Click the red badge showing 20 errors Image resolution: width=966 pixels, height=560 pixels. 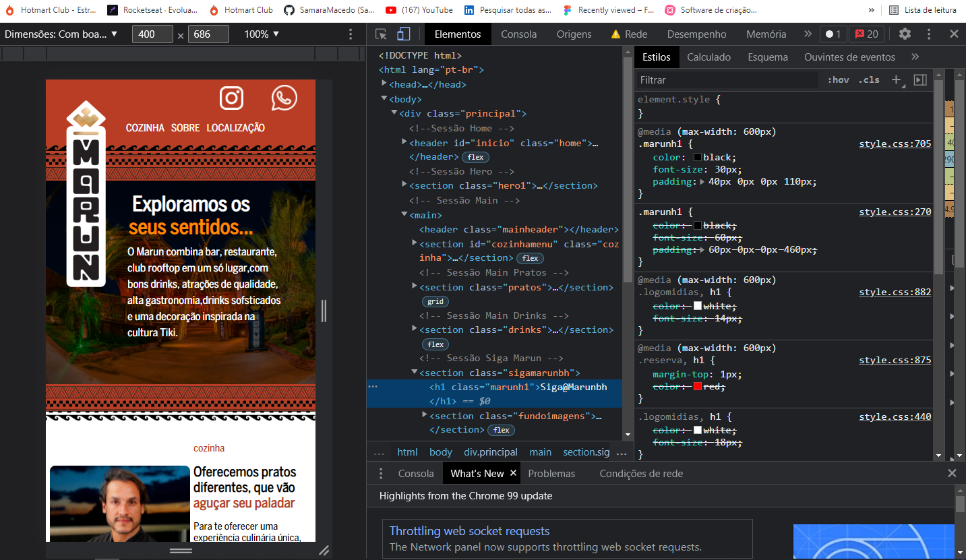(866, 33)
